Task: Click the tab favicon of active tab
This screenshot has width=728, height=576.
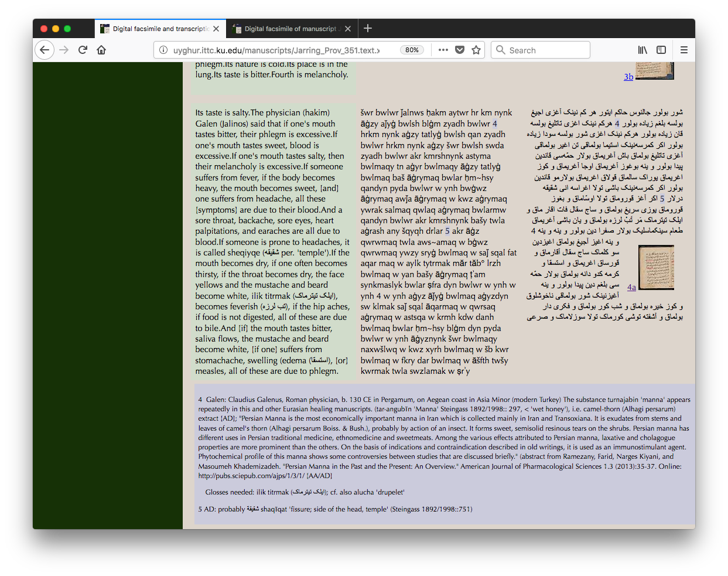Action: [105, 29]
